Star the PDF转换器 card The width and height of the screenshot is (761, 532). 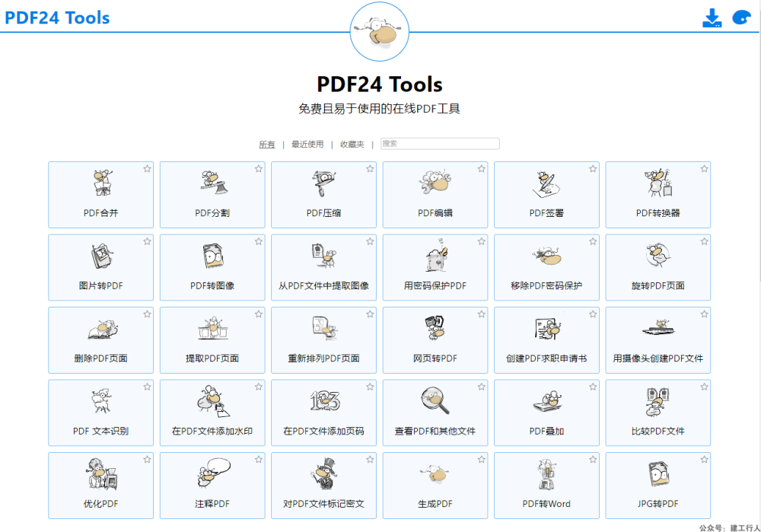pos(704,169)
